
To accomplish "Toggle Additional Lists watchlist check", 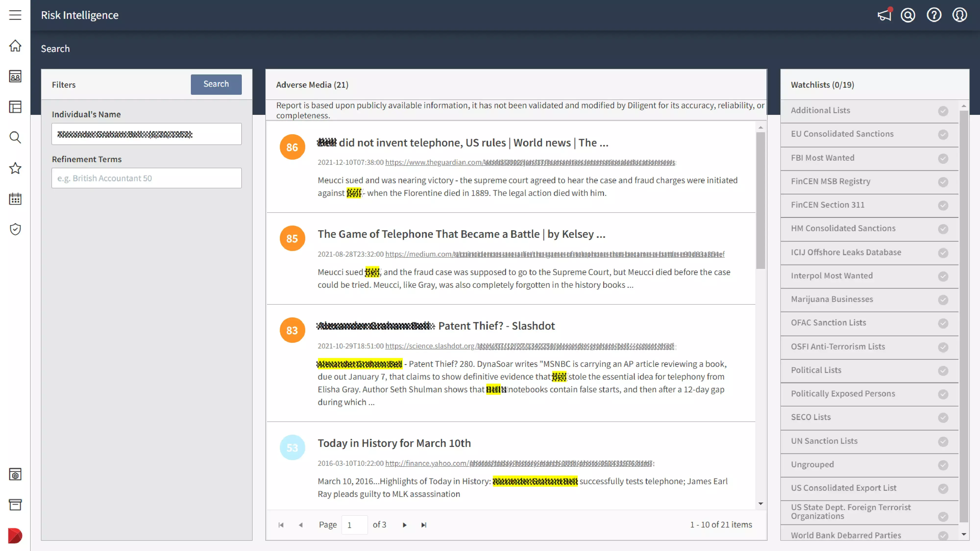I will click(x=943, y=111).
